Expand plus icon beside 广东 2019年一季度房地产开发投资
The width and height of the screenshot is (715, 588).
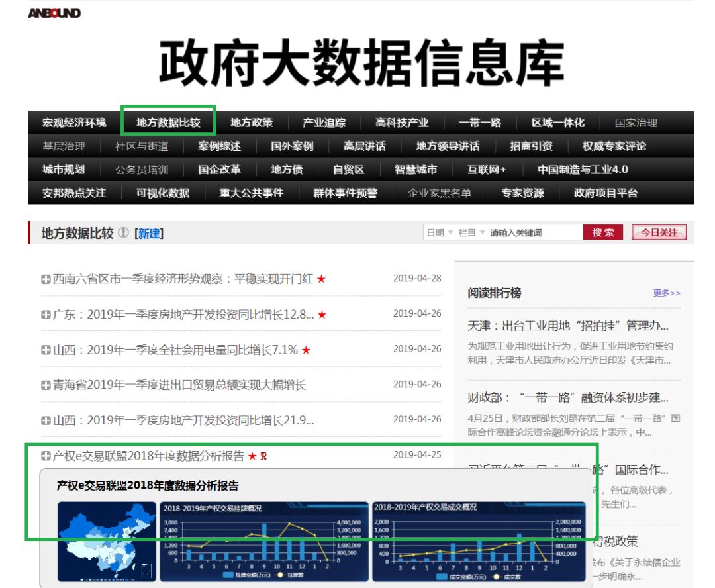(46, 315)
